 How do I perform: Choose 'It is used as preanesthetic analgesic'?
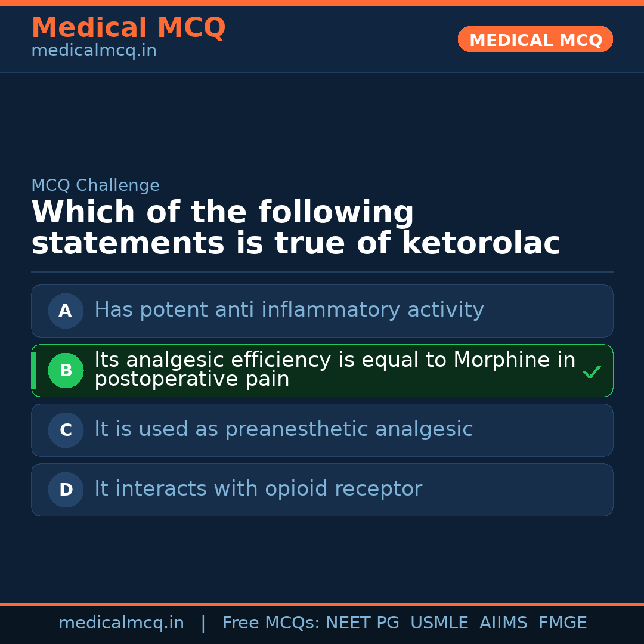tap(283, 429)
